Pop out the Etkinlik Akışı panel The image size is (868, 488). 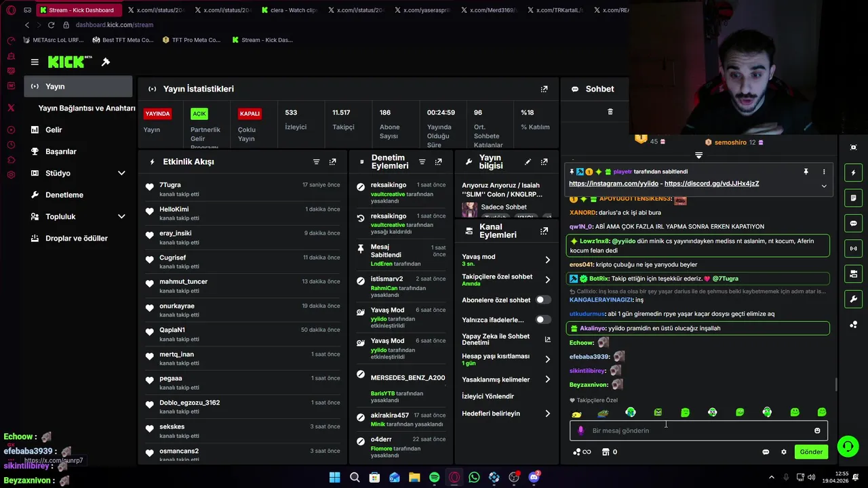(x=332, y=162)
